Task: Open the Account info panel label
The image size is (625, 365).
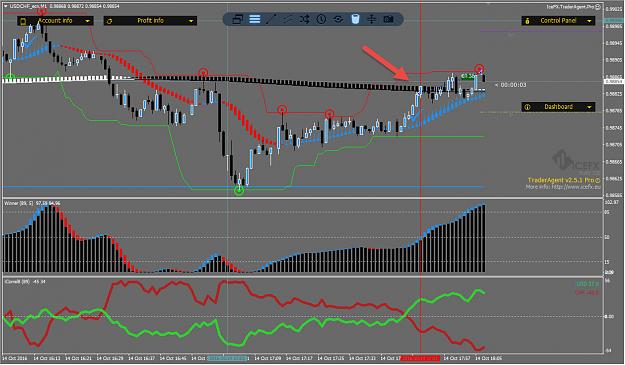Action: tap(55, 21)
